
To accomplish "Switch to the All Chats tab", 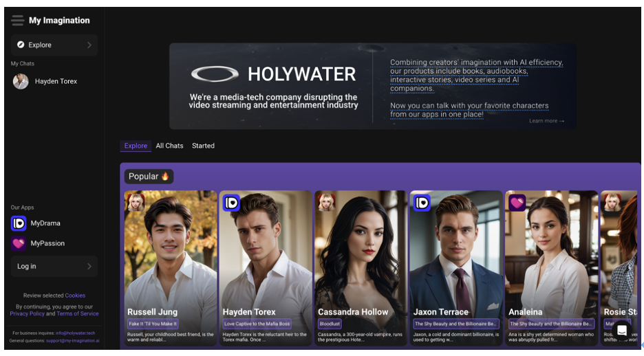I will click(169, 146).
